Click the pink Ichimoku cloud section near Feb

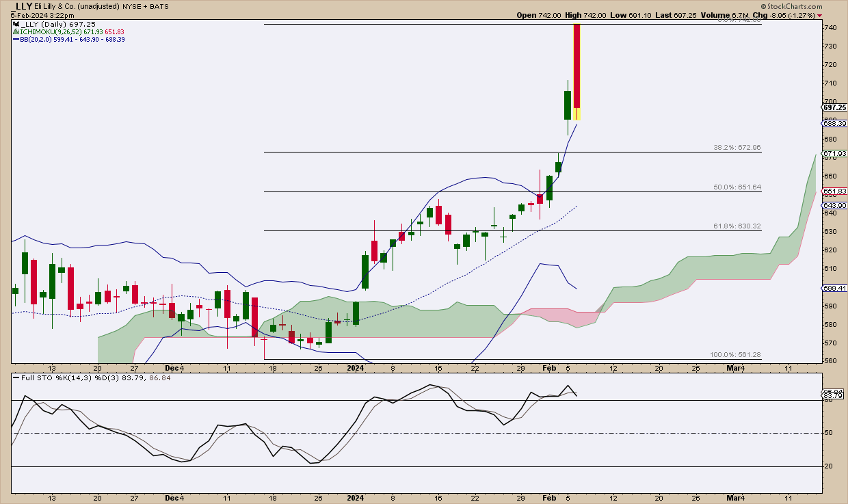(x=565, y=317)
